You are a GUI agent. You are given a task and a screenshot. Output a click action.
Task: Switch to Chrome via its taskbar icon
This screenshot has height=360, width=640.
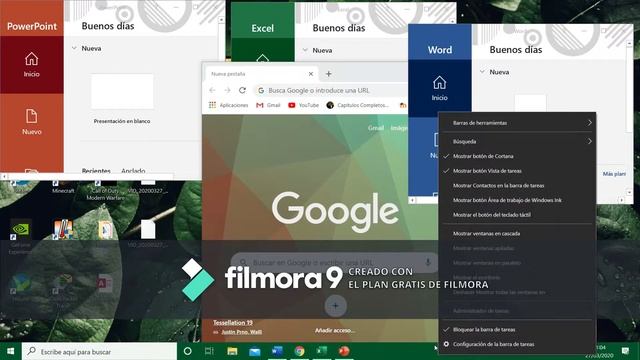tap(300, 351)
